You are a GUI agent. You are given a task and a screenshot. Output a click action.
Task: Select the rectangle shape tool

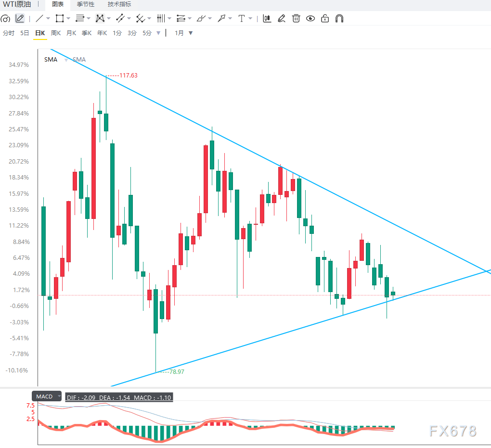point(60,18)
